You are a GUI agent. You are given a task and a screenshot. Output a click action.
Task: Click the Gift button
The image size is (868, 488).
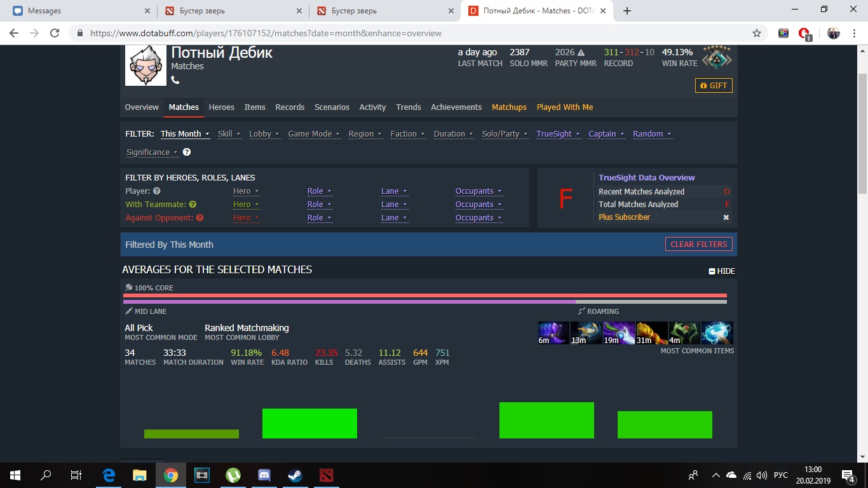pos(714,86)
